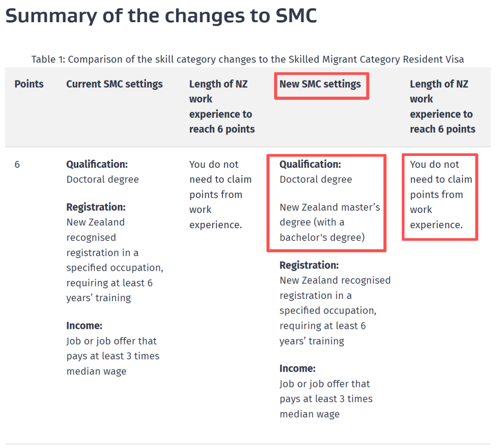497x448 pixels.
Task: Click the "Summary of the changes to SMC" heading
Action: [161, 16]
